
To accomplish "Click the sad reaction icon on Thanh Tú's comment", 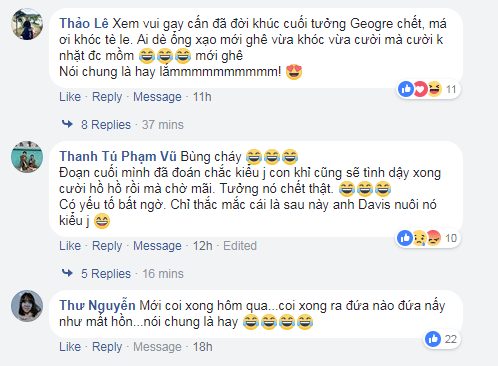I will pos(419,238).
